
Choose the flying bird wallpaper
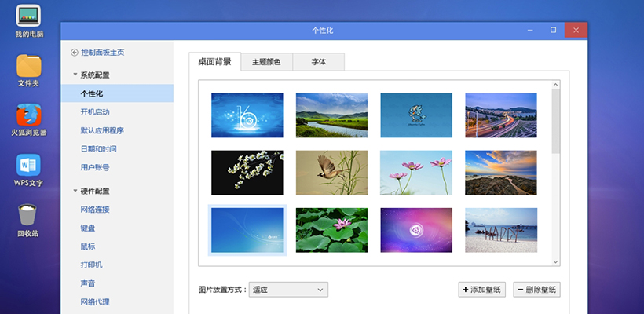tap(332, 173)
